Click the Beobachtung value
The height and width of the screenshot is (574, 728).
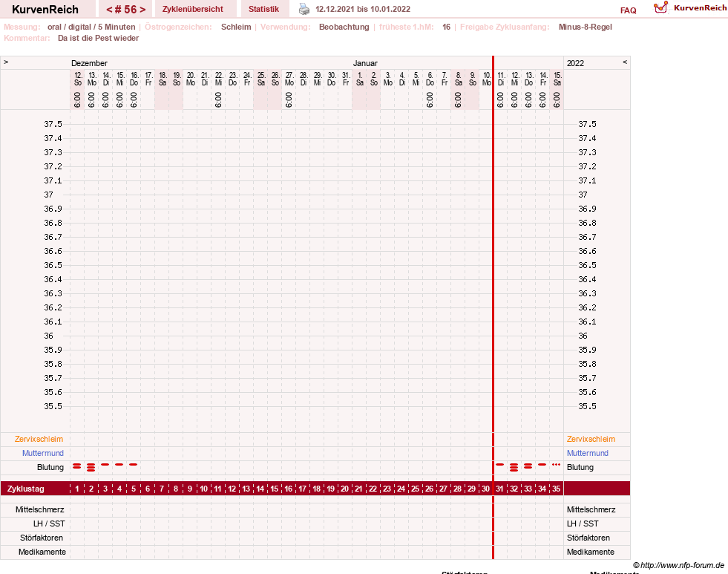pyautogui.click(x=344, y=27)
